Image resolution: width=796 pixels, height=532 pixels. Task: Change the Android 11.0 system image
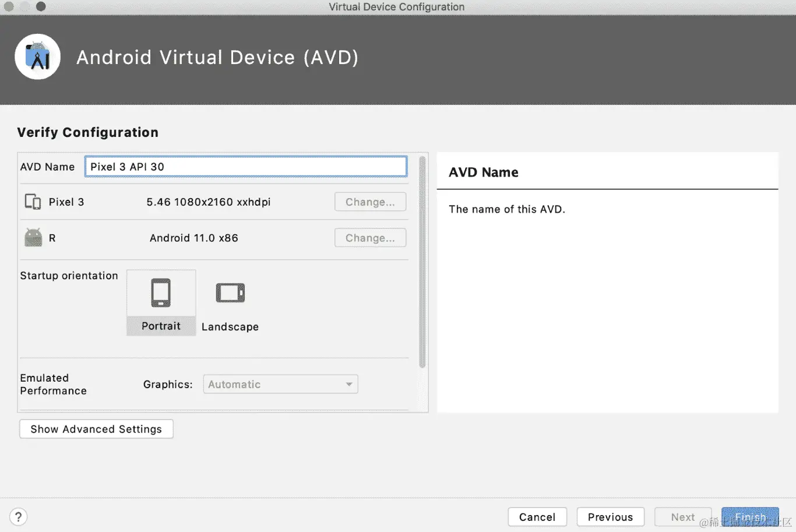click(x=370, y=238)
